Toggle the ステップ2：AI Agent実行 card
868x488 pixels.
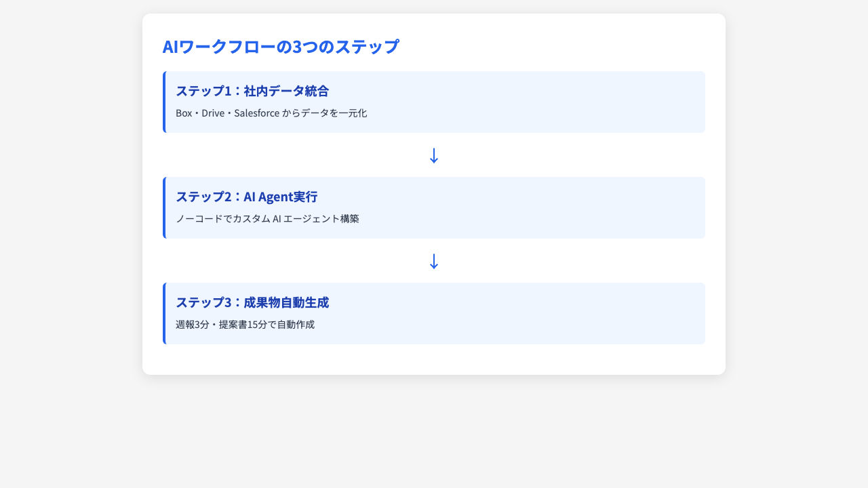pos(434,207)
